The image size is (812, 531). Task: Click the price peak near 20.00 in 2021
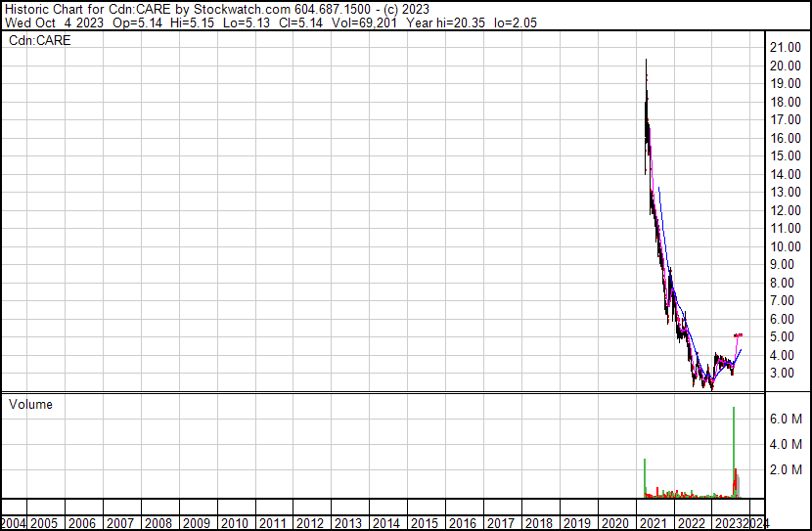tap(646, 65)
